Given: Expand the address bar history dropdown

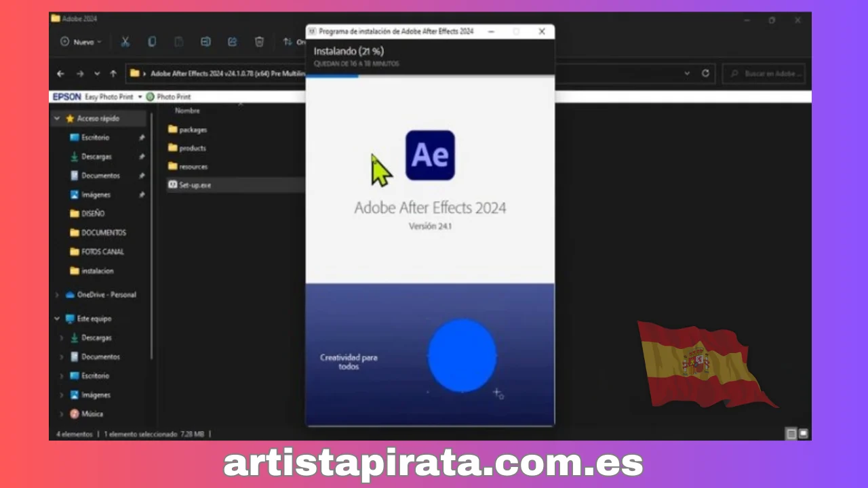Looking at the screenshot, I should pyautogui.click(x=687, y=73).
